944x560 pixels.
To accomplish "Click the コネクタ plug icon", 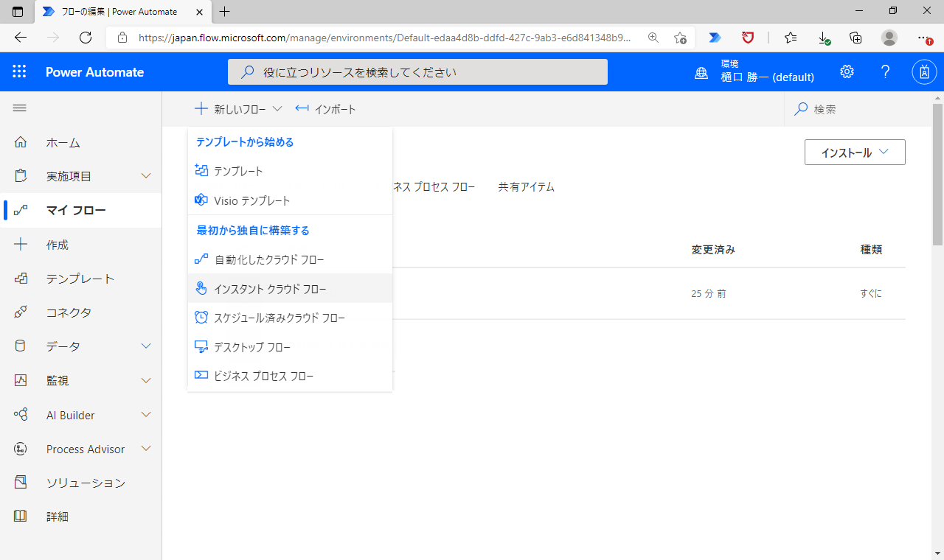I will pos(21,312).
